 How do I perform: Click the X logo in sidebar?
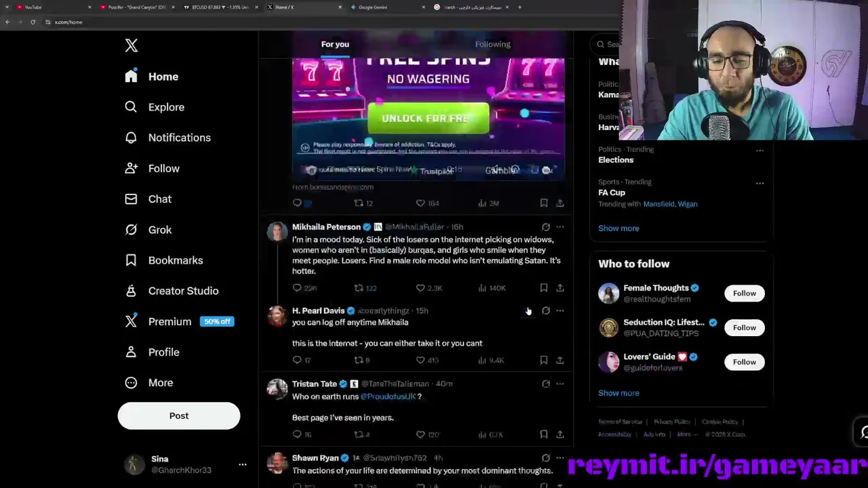(132, 45)
